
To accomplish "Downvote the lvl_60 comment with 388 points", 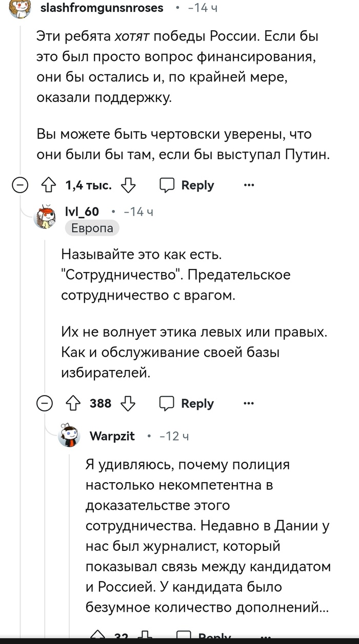I will 128,404.
